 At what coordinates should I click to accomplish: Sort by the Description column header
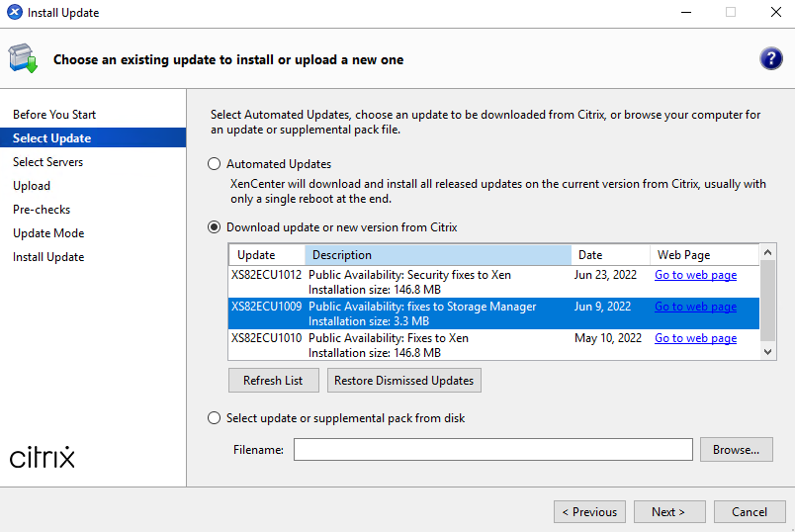point(438,255)
